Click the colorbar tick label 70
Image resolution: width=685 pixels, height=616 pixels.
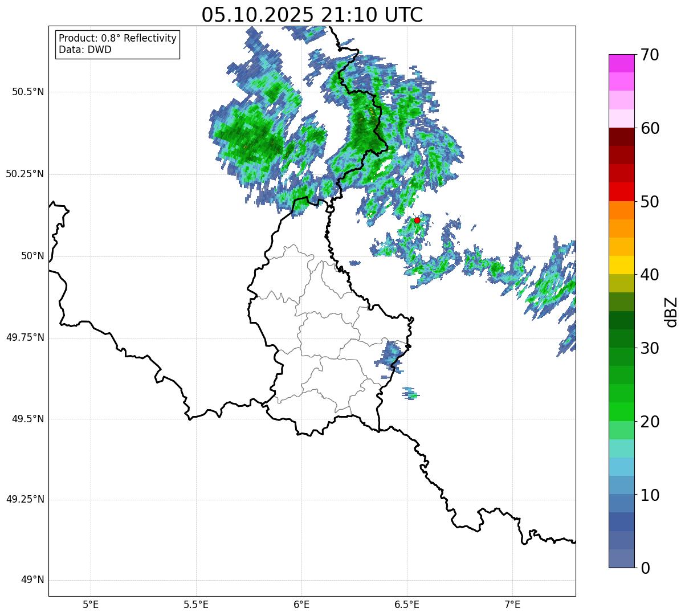(650, 55)
